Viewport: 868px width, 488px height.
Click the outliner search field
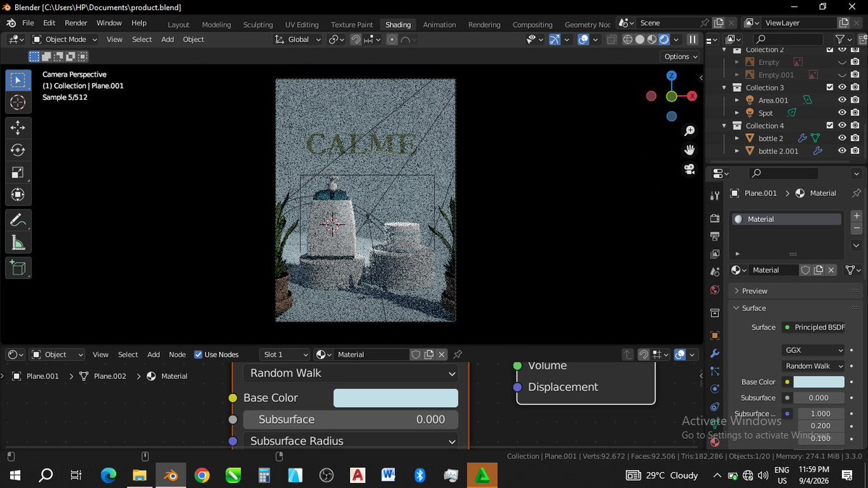click(x=790, y=39)
